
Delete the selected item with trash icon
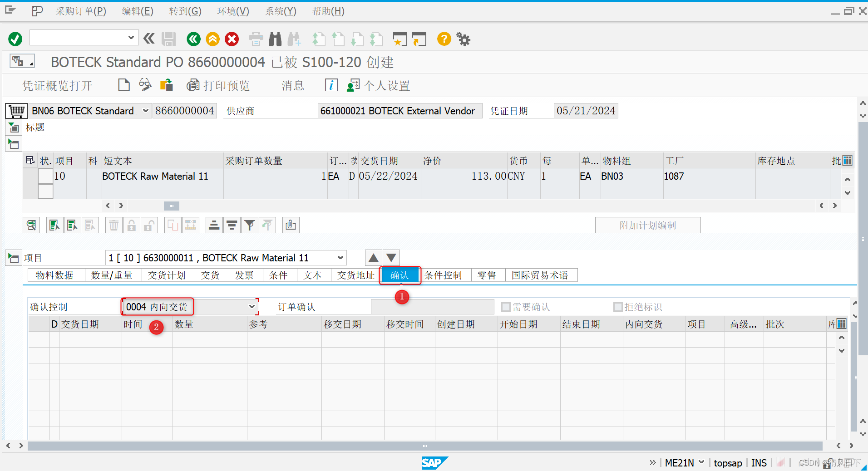(x=113, y=225)
